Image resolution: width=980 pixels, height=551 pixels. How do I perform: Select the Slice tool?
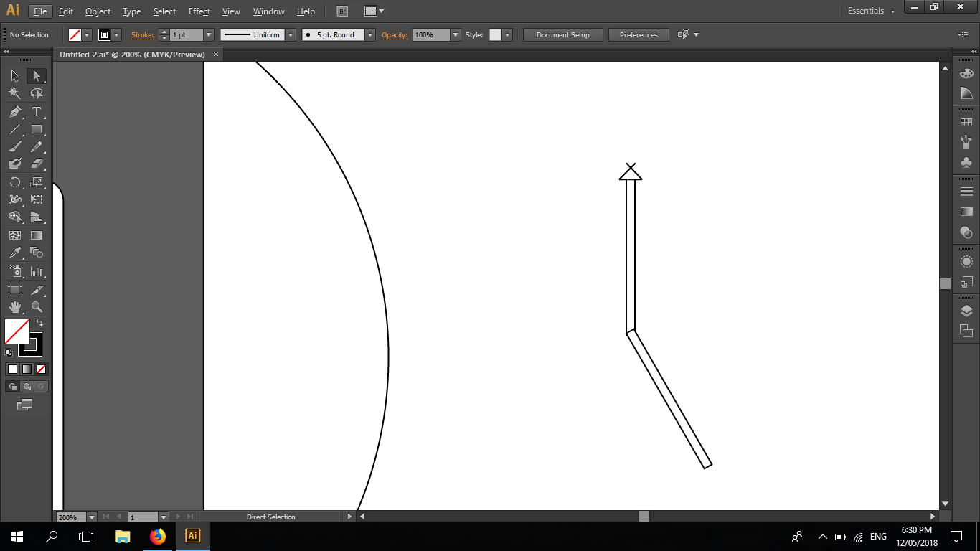[x=36, y=290]
